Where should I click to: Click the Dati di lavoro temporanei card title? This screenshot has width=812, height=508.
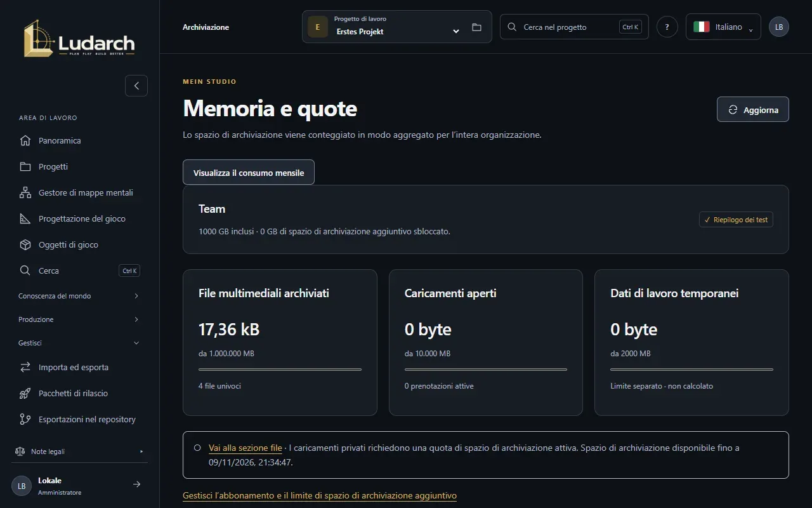[x=674, y=293]
